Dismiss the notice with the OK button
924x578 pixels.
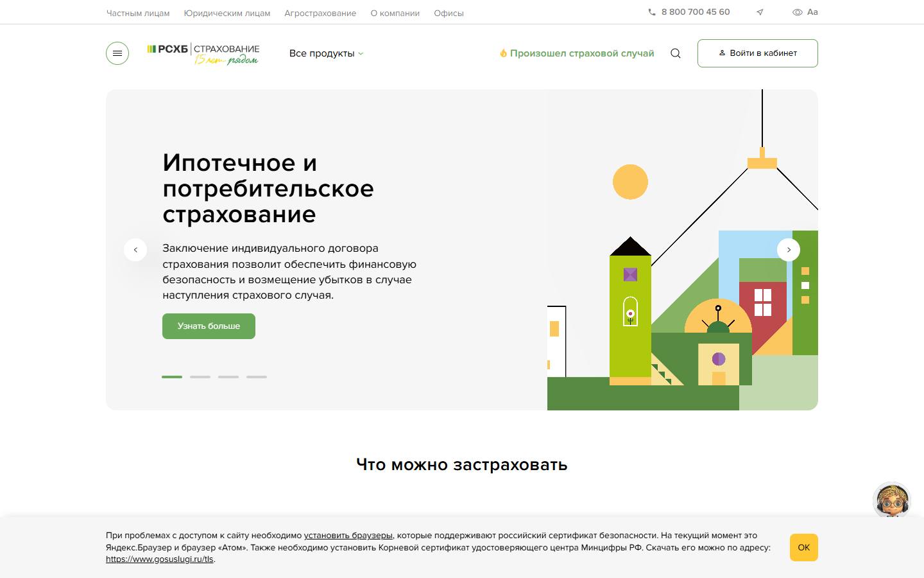point(804,548)
